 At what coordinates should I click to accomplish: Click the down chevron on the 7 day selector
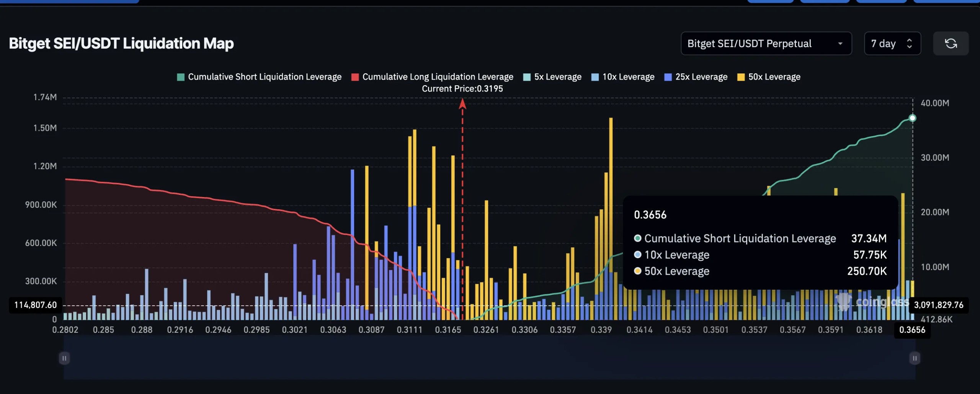pos(910,47)
